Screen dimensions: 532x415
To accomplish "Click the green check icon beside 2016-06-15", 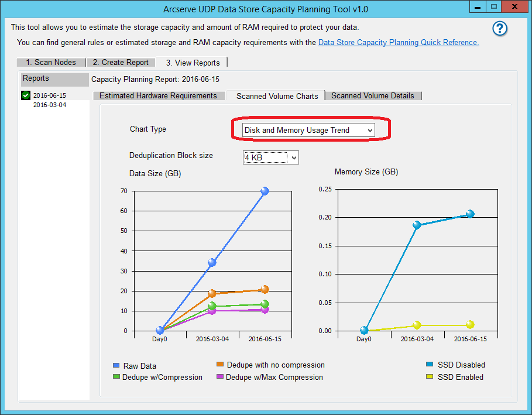I will click(x=26, y=95).
